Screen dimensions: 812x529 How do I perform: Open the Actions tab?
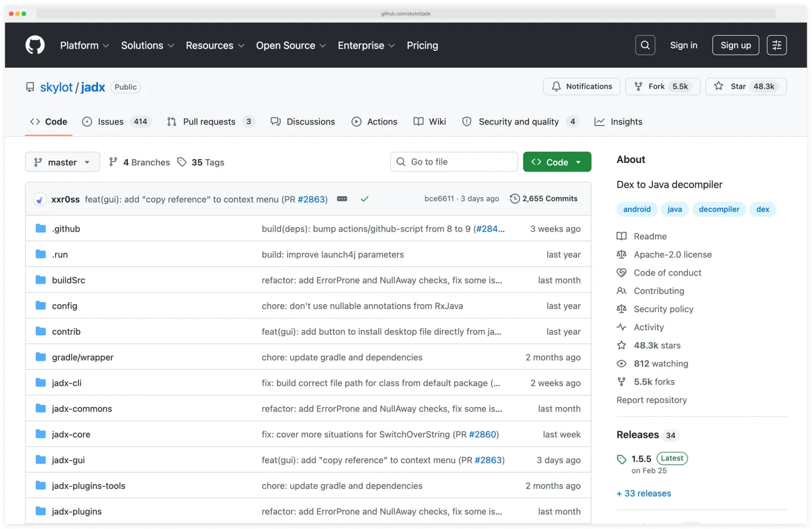[x=375, y=122]
